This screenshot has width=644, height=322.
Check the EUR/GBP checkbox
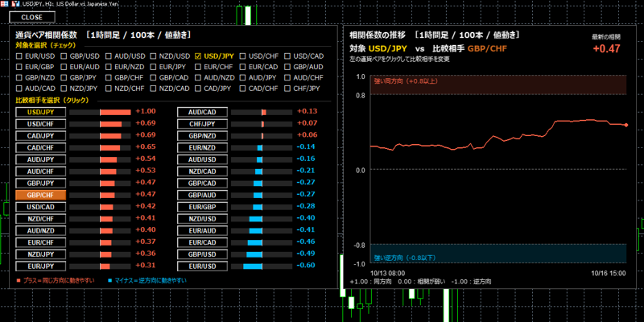19,67
